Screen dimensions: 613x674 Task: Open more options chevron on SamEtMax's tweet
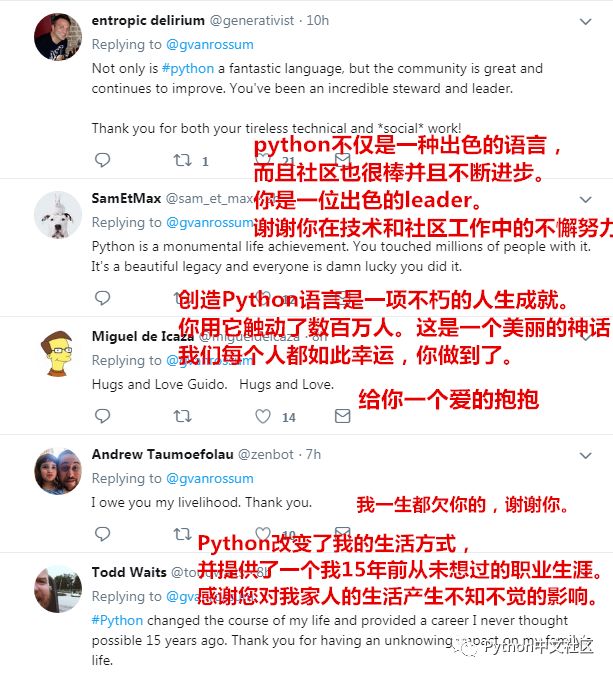coord(585,199)
